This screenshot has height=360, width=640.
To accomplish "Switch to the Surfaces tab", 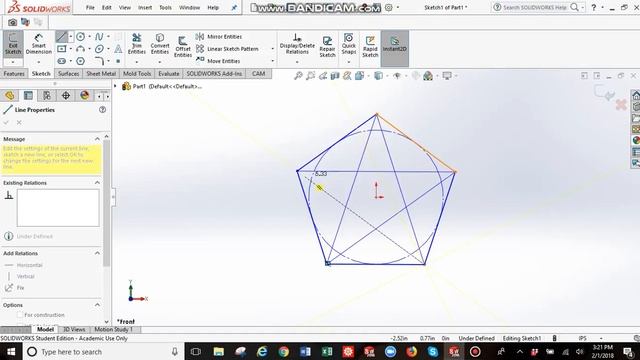I will point(69,74).
